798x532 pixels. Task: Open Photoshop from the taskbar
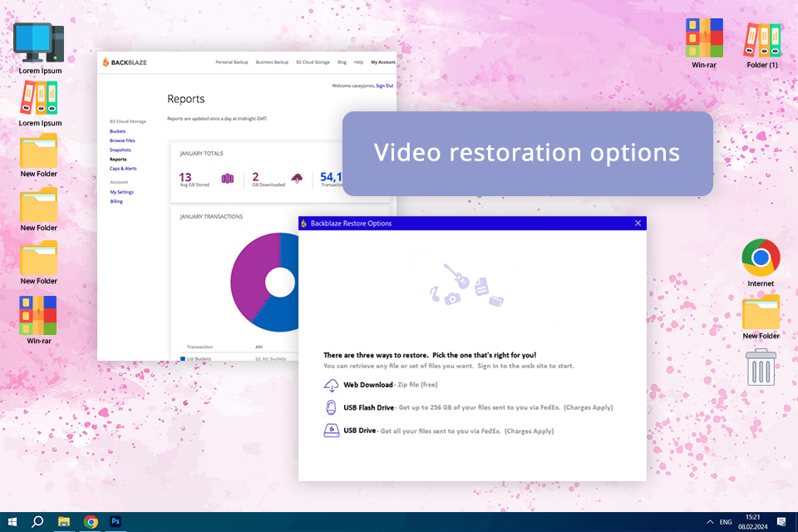point(116,521)
